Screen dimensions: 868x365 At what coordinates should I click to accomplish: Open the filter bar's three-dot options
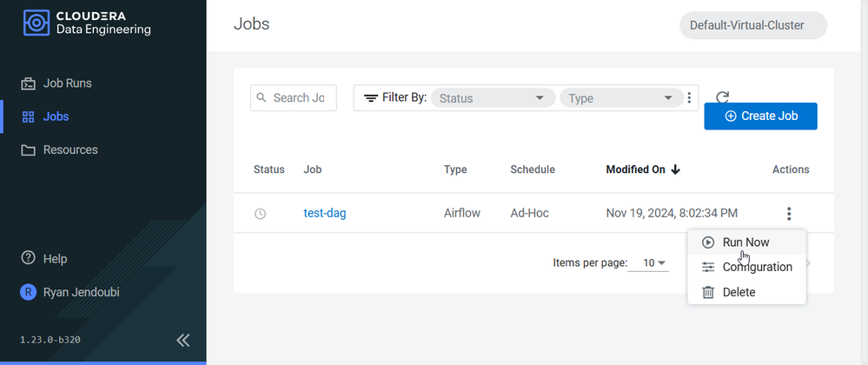(689, 98)
